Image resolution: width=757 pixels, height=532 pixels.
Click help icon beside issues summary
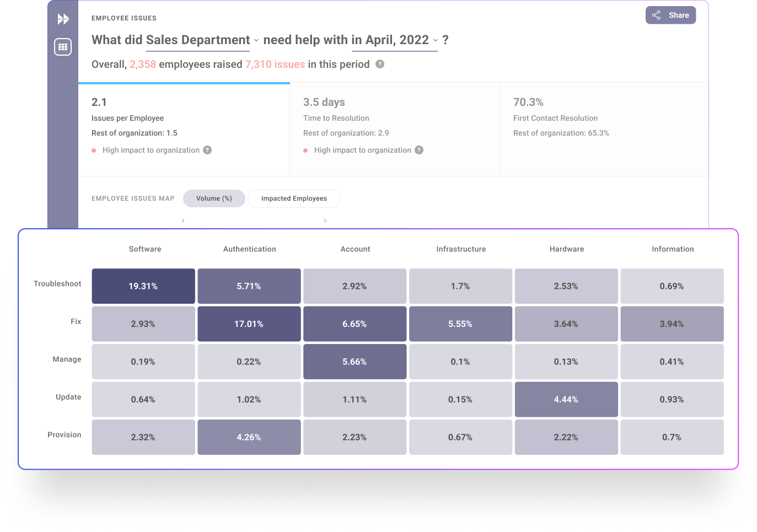pos(380,64)
